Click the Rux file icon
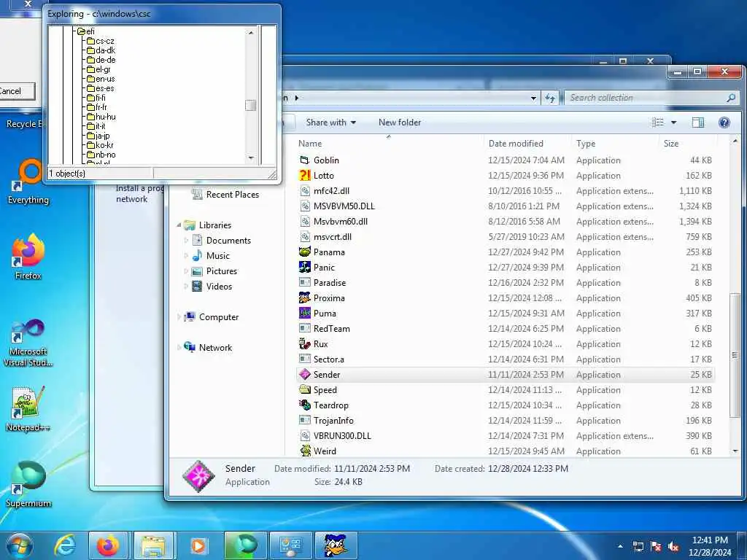Screen dimensions: 747x560 click(x=304, y=343)
